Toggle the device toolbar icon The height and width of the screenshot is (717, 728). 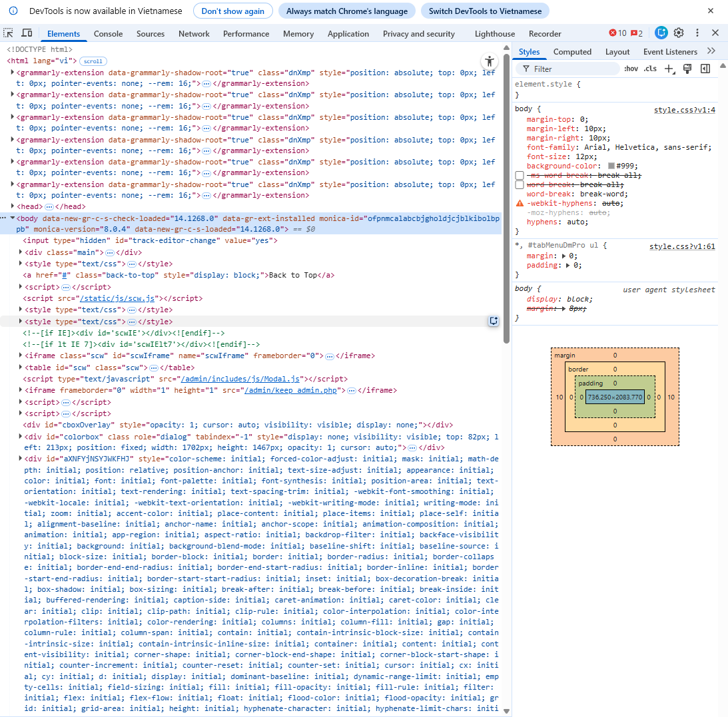coord(27,33)
